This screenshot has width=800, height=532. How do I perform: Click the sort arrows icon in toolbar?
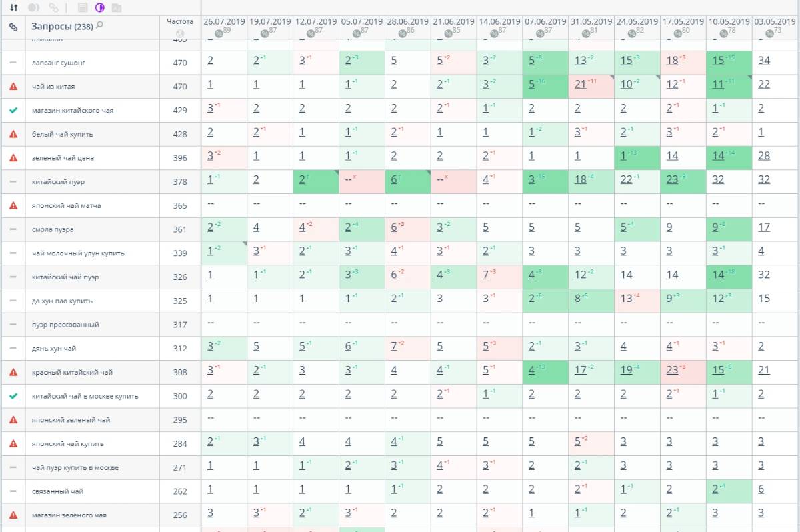[13, 8]
